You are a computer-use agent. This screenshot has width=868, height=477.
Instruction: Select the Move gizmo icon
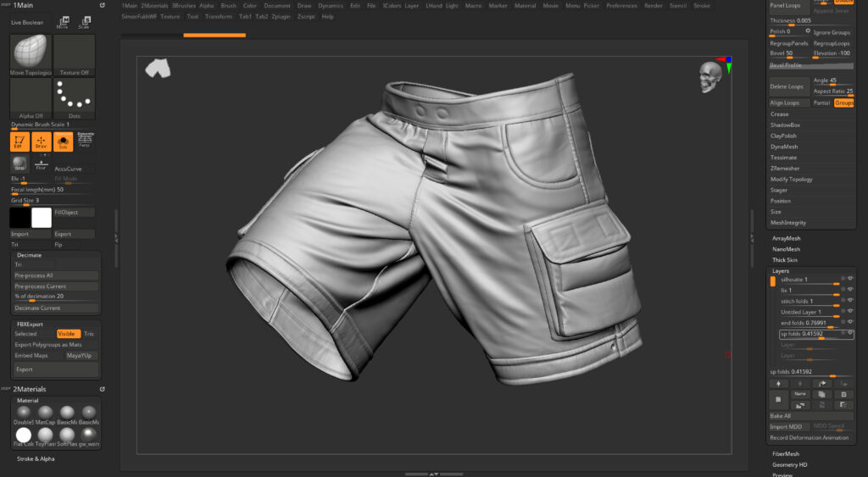(63, 22)
